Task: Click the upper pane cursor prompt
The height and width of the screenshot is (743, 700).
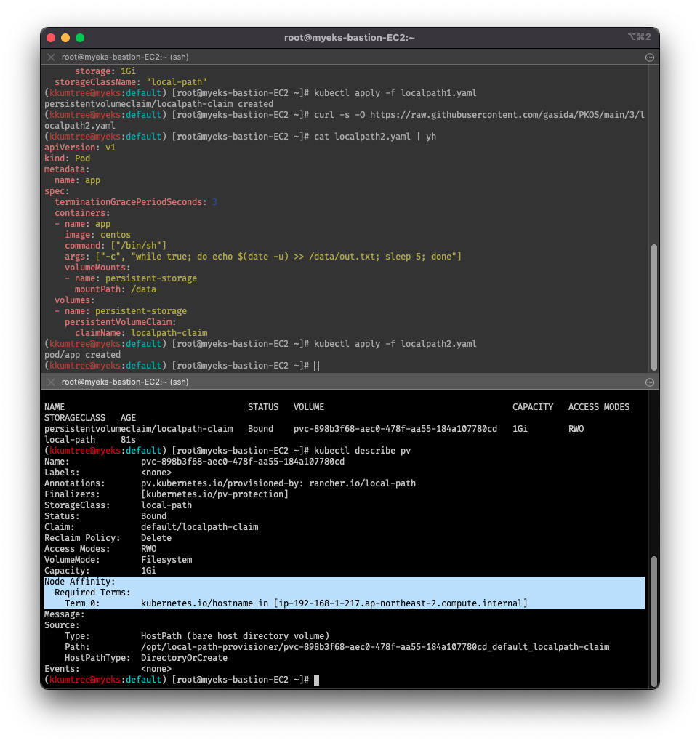Action: coord(317,366)
